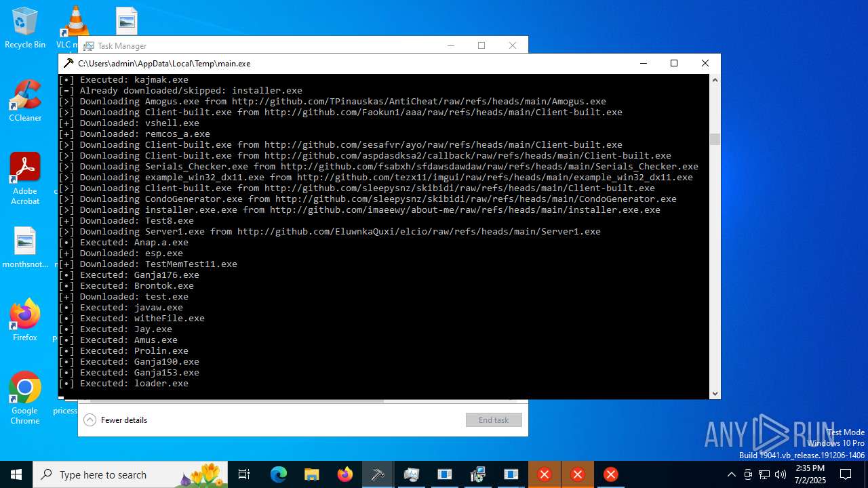The width and height of the screenshot is (868, 488).
Task: Open the clock showing 2:35 PM
Action: point(810,474)
